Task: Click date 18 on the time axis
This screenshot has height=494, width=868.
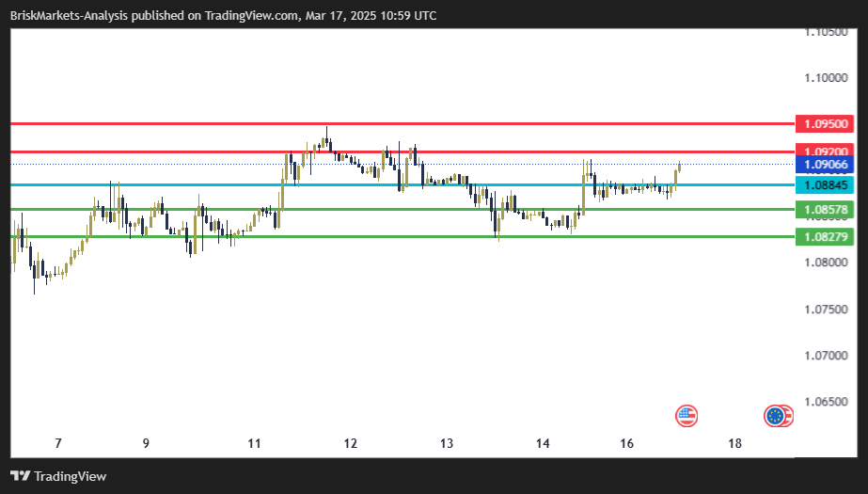Action: point(734,443)
